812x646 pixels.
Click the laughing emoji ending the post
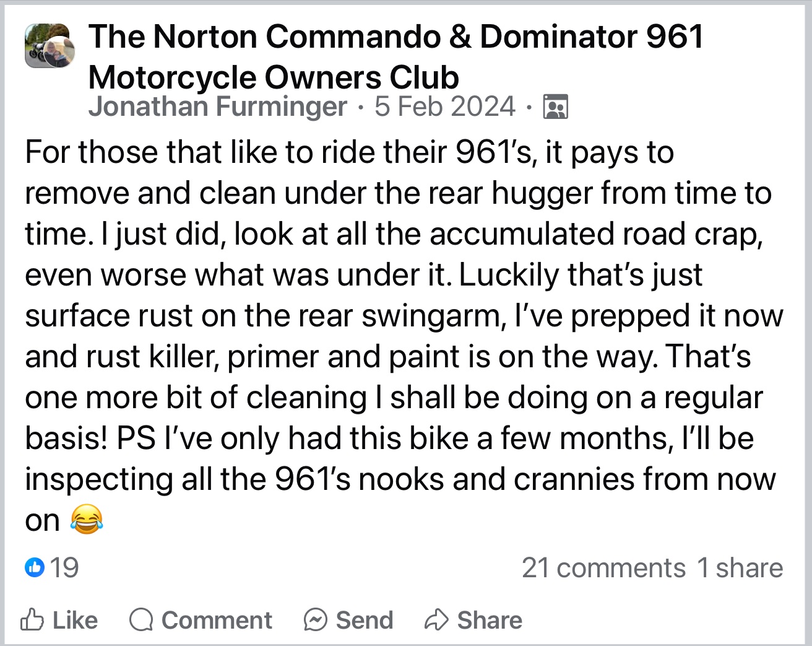point(86,520)
